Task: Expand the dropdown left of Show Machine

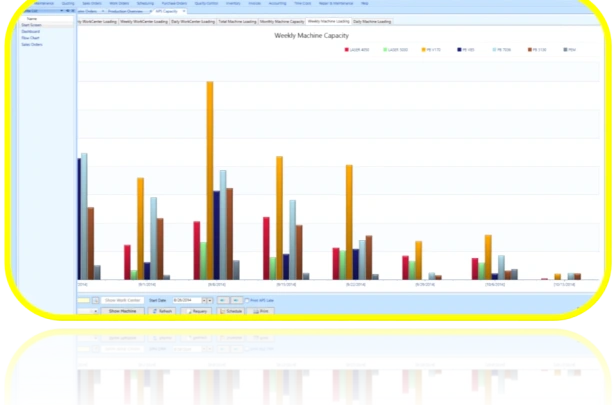Action: pos(95,311)
